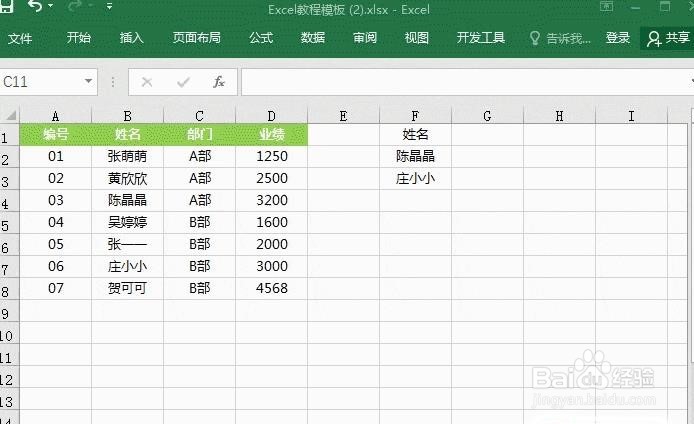Select column I header
The image size is (694, 424).
click(x=632, y=116)
